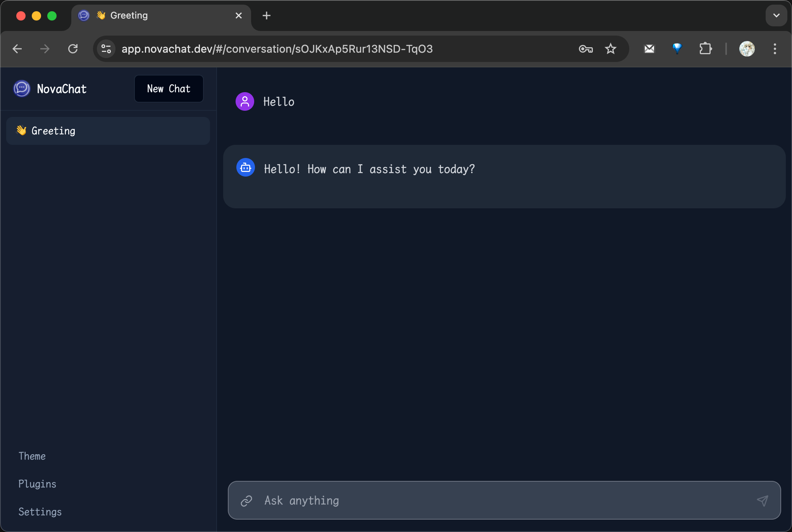Screen dimensions: 792x532
Task: Click the browser extensions puzzle icon
Action: click(706, 49)
